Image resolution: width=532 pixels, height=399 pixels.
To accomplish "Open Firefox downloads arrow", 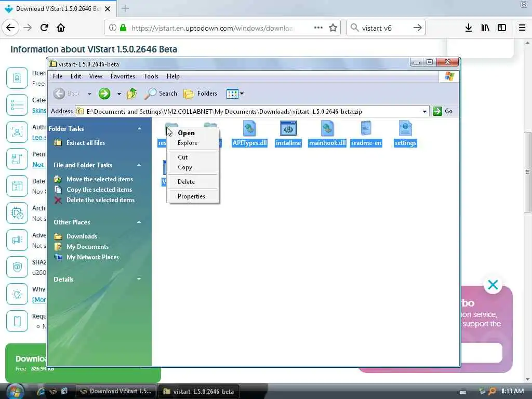I will [468, 28].
